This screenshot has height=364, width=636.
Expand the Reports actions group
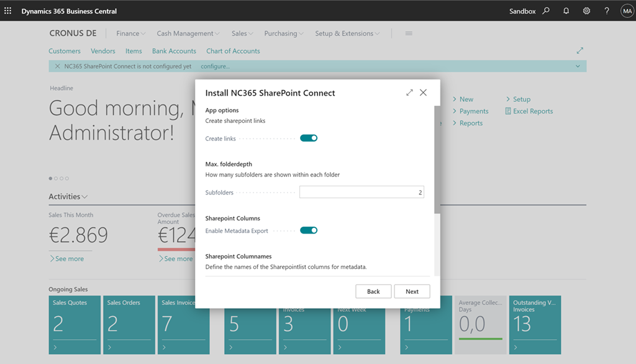click(x=467, y=123)
